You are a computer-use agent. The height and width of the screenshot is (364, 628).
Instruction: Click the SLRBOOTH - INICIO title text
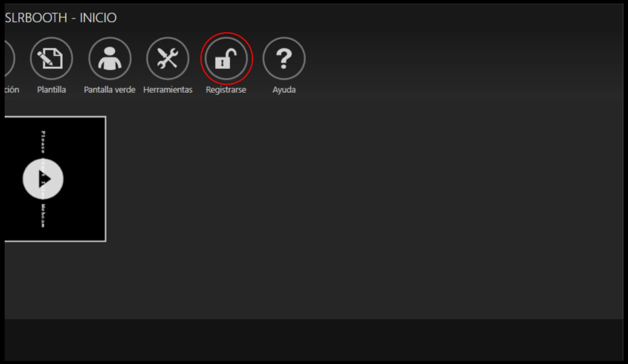tap(61, 18)
